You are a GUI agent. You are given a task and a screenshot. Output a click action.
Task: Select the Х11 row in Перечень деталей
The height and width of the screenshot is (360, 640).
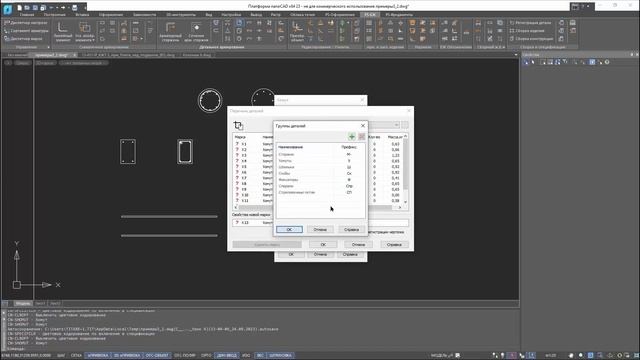pos(253,200)
